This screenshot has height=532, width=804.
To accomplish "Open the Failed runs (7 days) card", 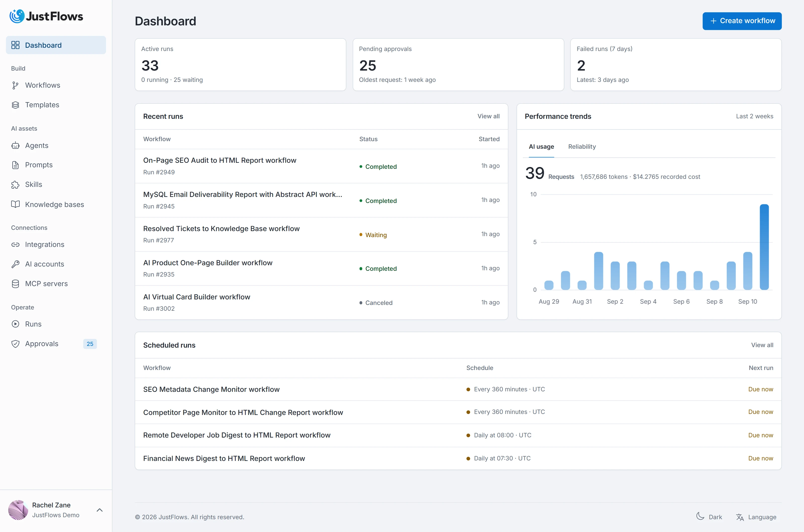I will click(676, 65).
